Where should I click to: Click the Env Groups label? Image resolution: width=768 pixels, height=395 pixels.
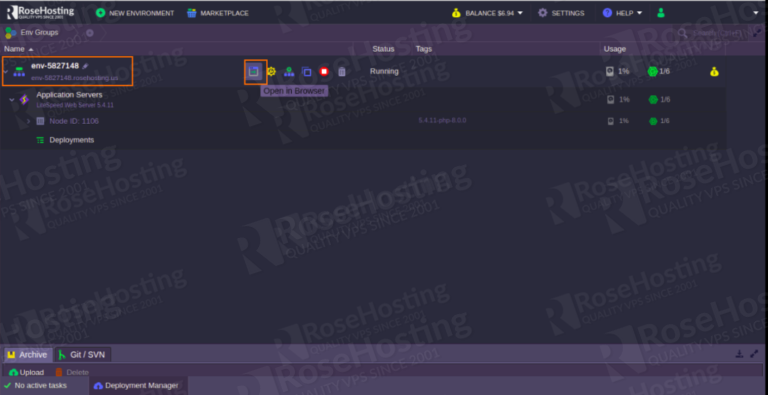(x=39, y=32)
